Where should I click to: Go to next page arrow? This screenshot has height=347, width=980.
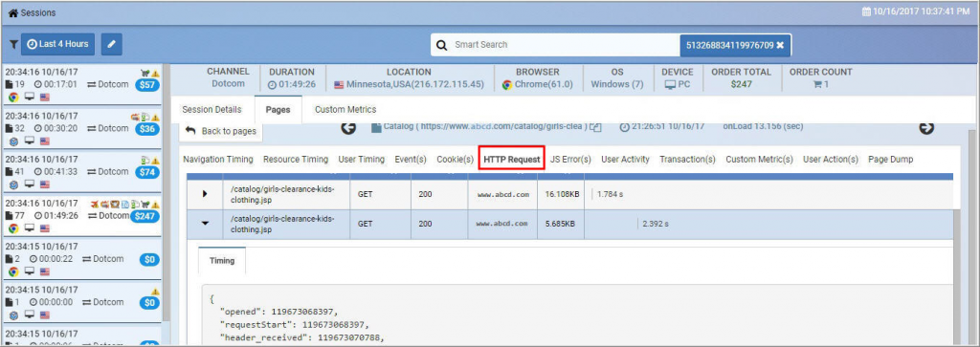pos(926,127)
